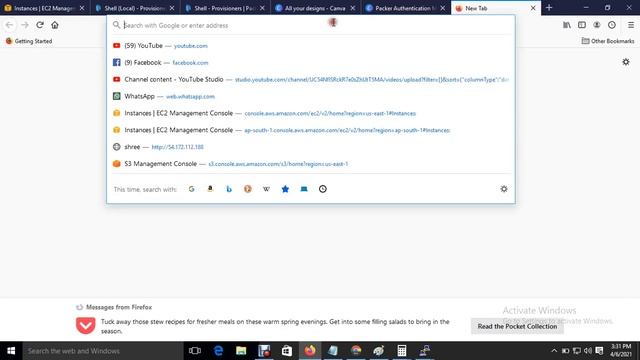
Task: Search this time with Wikipedia
Action: point(267,189)
